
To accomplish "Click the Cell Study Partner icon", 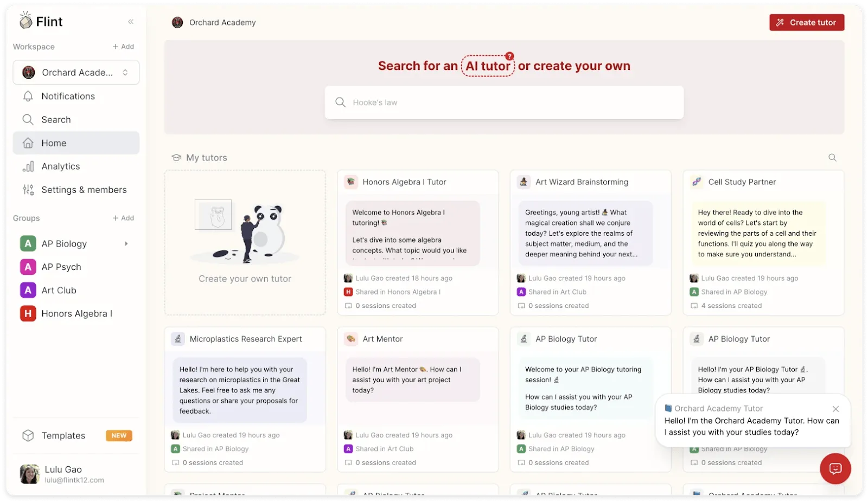I will tap(697, 182).
